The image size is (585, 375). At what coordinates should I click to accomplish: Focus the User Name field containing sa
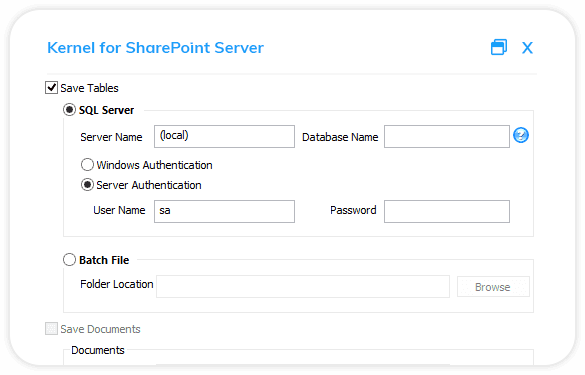[x=224, y=212]
